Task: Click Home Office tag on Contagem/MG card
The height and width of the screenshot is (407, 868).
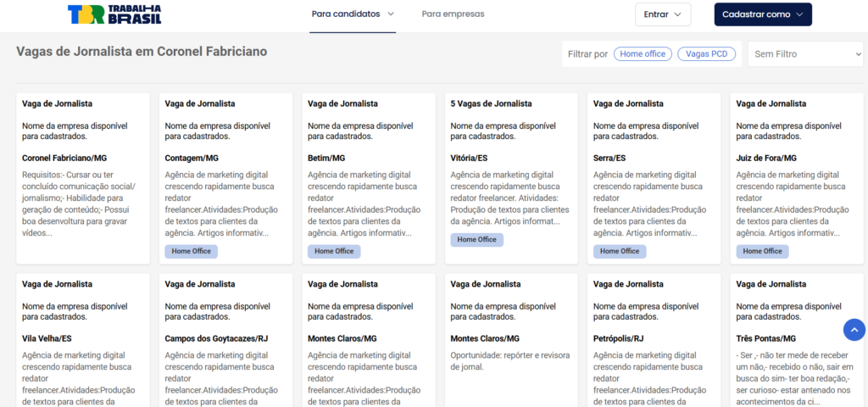Action: [191, 251]
